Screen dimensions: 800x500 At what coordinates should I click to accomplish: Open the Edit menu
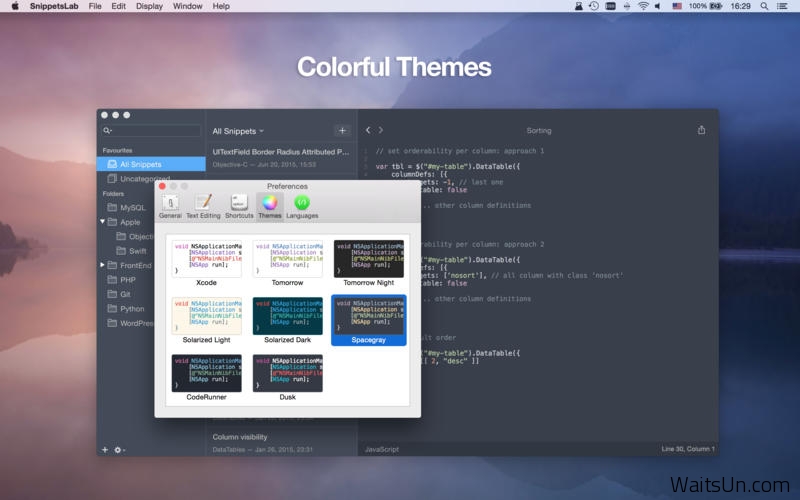[x=118, y=6]
